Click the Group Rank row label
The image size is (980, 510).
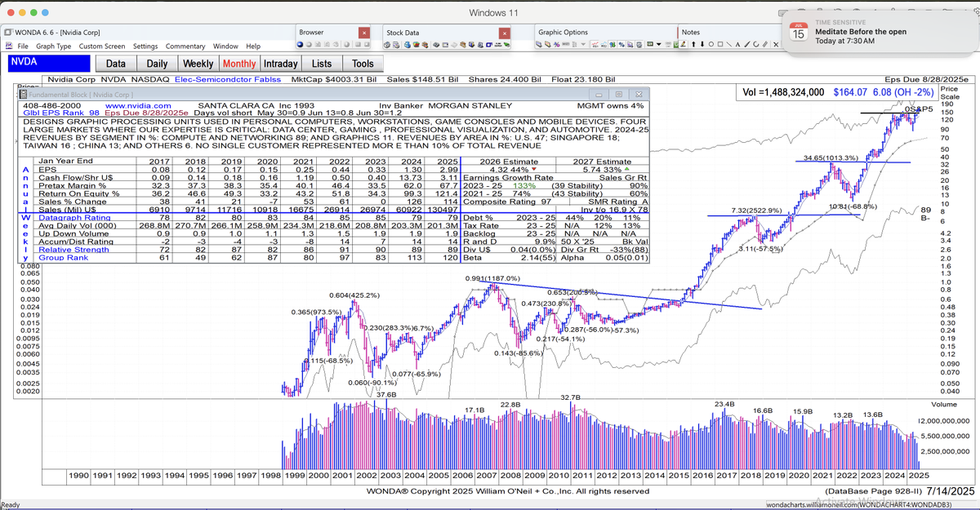pos(61,258)
